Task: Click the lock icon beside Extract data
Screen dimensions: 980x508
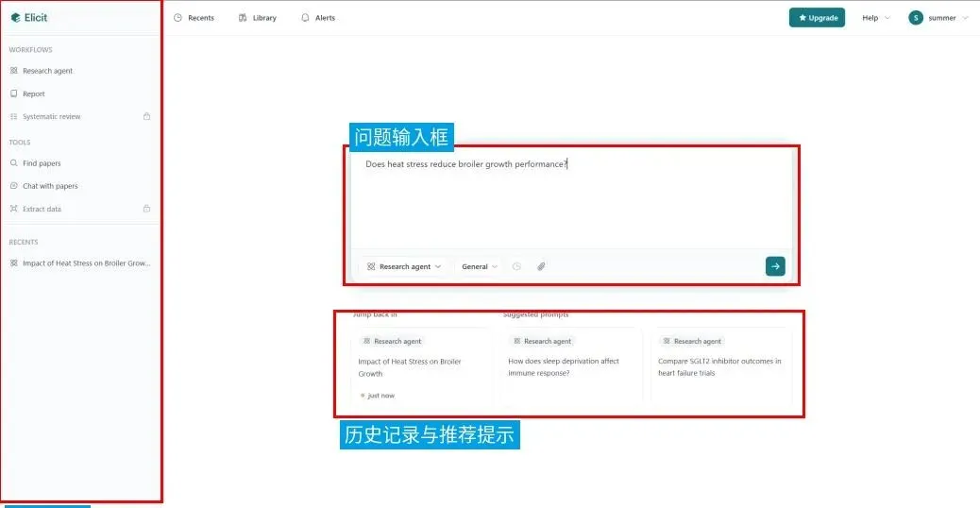Action: (147, 209)
